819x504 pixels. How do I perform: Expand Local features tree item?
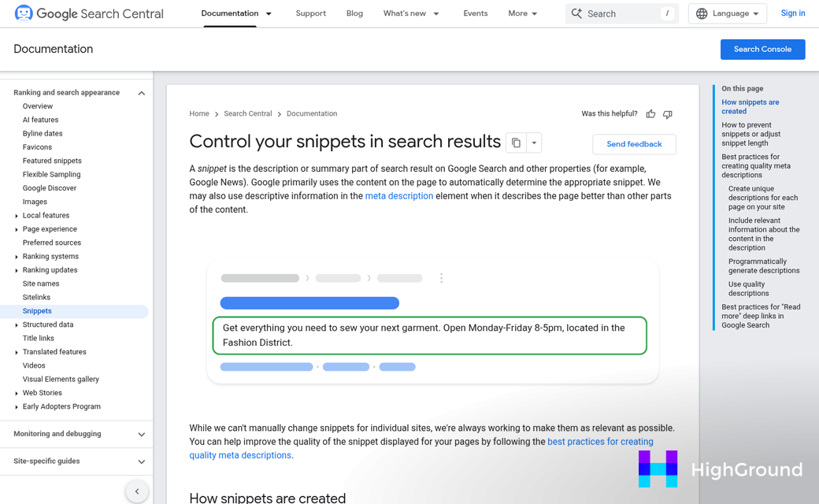pyautogui.click(x=17, y=216)
